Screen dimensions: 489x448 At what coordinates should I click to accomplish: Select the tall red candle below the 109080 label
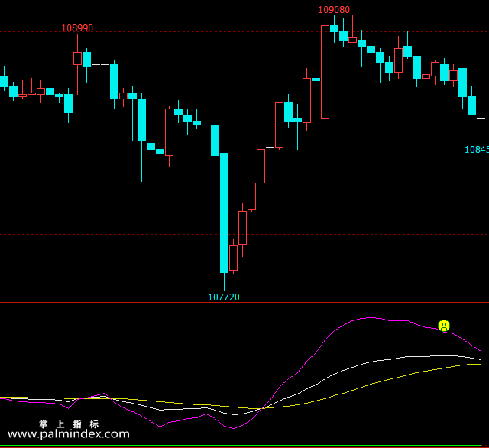[x=325, y=73]
